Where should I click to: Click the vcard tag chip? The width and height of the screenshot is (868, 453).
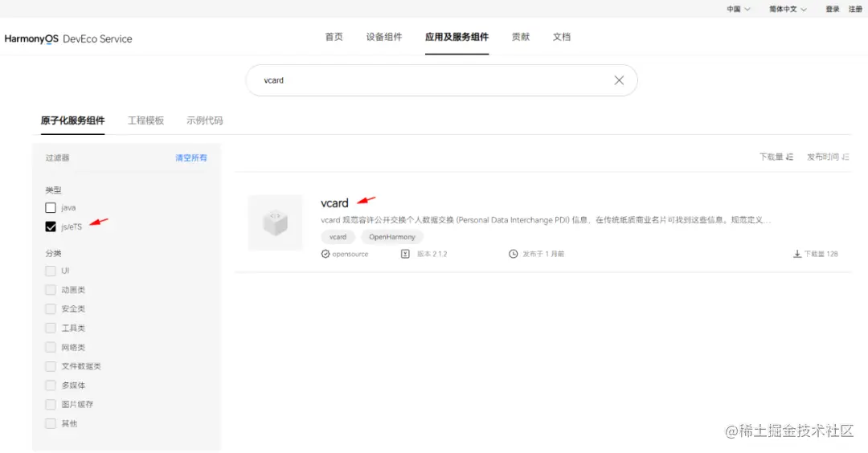[x=338, y=237]
